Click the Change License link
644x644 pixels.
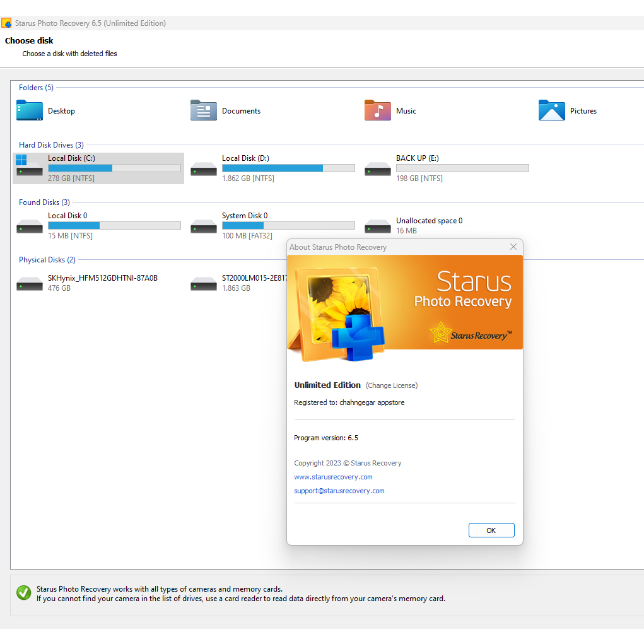pyautogui.click(x=392, y=385)
